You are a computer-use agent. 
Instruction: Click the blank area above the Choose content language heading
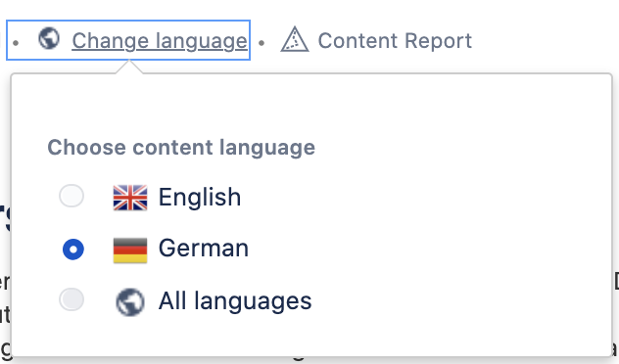pos(311,105)
